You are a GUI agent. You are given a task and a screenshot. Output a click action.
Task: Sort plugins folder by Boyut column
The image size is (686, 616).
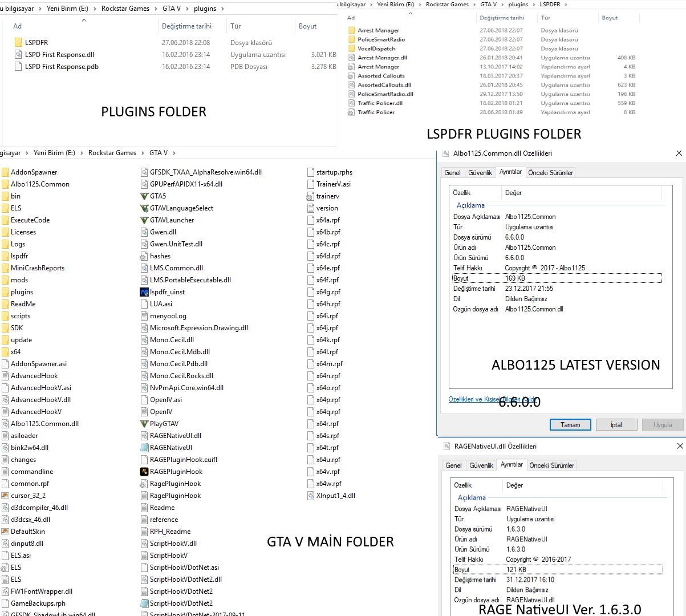pyautogui.click(x=308, y=26)
